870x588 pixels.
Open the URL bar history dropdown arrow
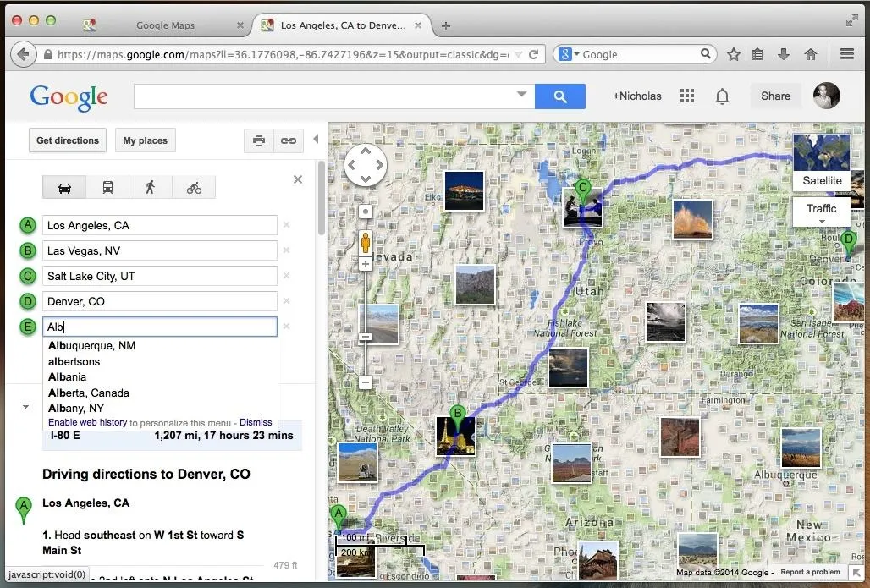(x=518, y=54)
